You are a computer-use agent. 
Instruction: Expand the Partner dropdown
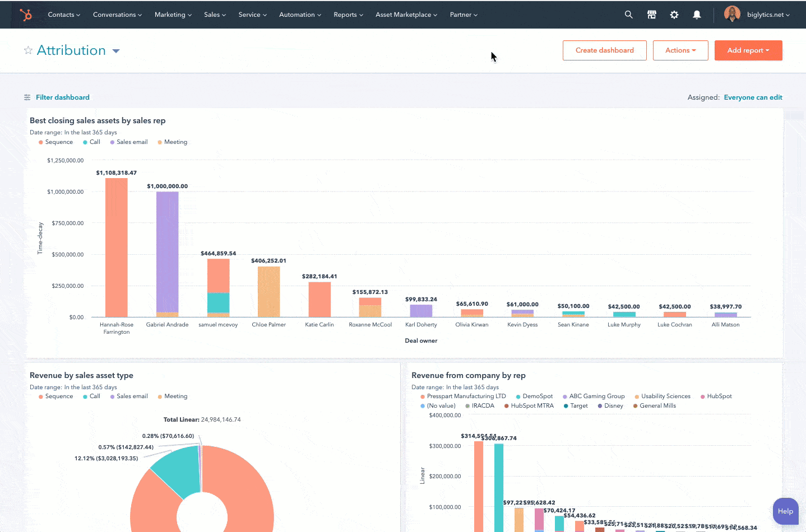click(x=464, y=15)
